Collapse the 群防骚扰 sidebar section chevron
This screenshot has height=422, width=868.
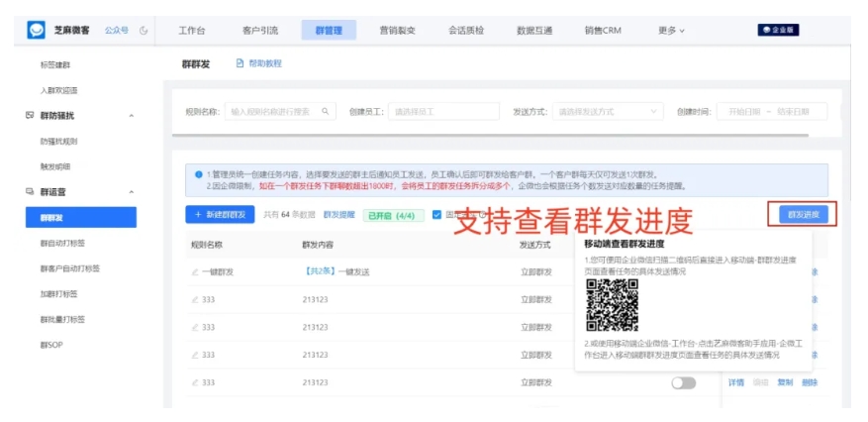132,116
